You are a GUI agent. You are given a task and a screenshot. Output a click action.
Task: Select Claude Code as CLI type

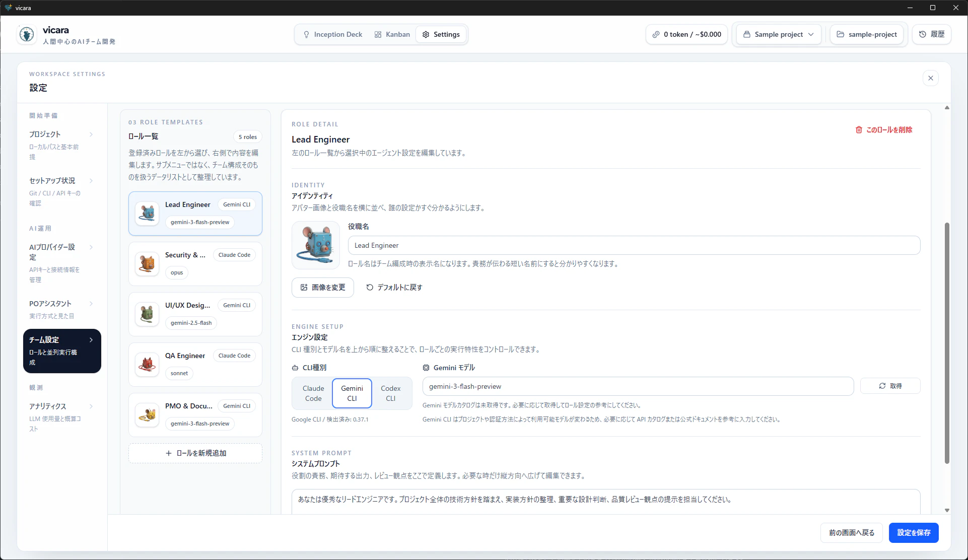(313, 393)
